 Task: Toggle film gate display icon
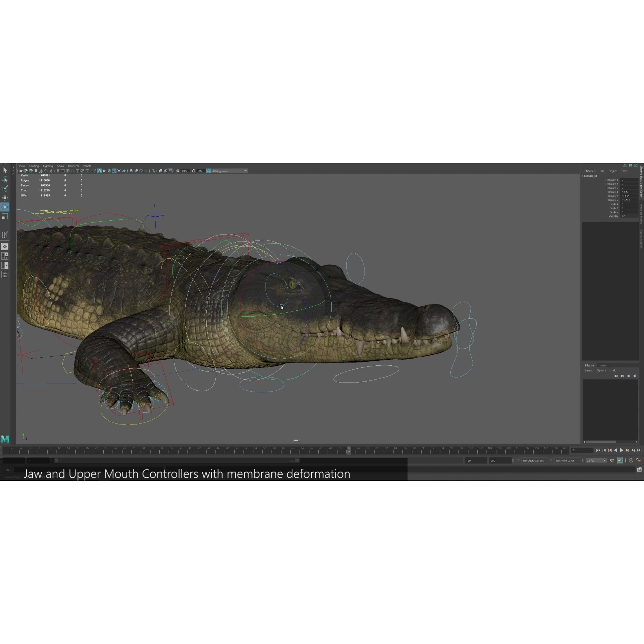(63, 171)
